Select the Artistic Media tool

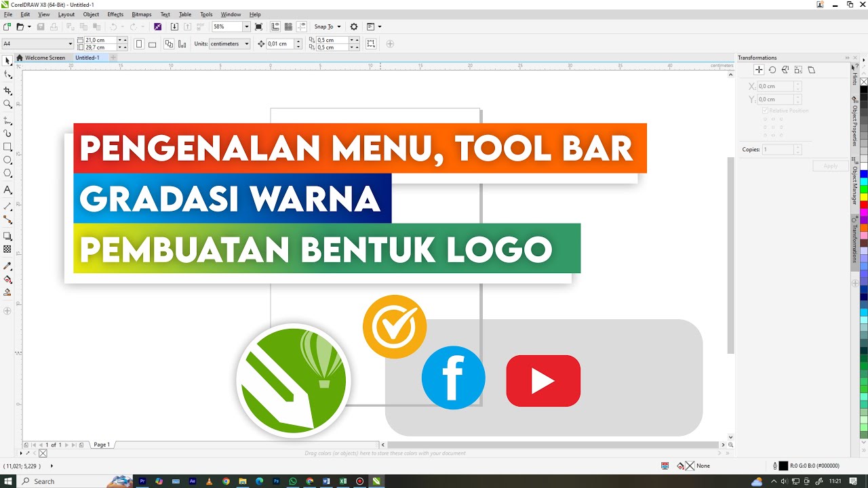pyautogui.click(x=7, y=134)
